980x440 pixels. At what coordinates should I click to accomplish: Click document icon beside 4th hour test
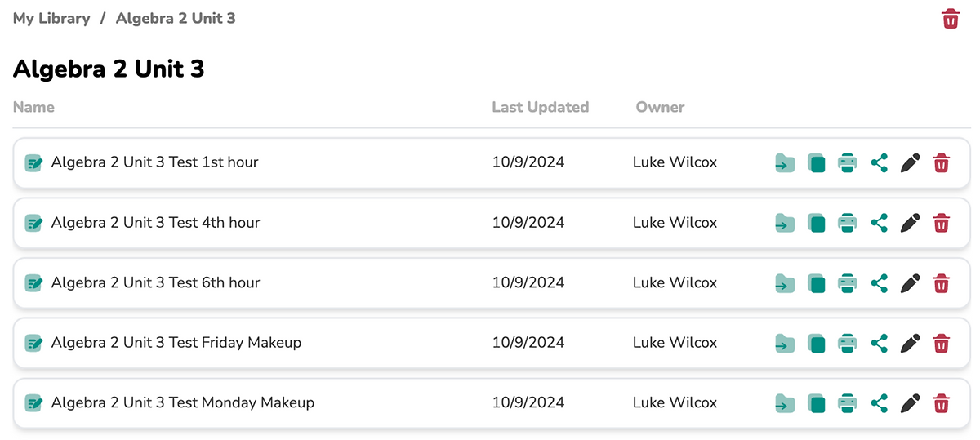[x=33, y=223]
